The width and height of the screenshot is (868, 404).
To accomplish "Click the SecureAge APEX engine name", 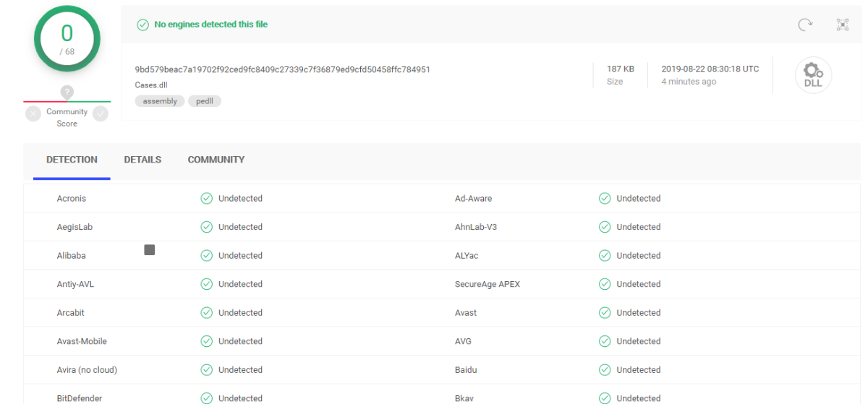I will pos(488,284).
